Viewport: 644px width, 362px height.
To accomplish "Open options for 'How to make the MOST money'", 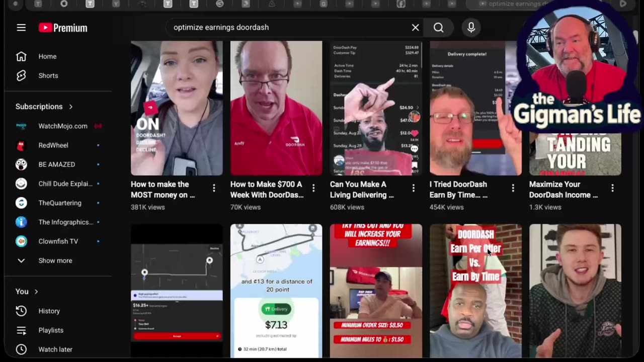I will tap(214, 188).
